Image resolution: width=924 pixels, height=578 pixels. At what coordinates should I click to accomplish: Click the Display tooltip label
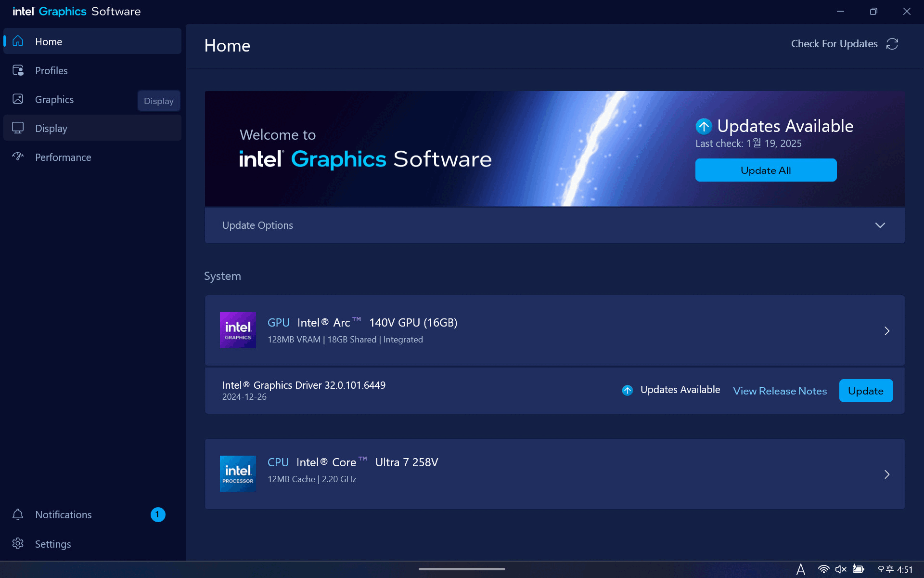click(159, 101)
